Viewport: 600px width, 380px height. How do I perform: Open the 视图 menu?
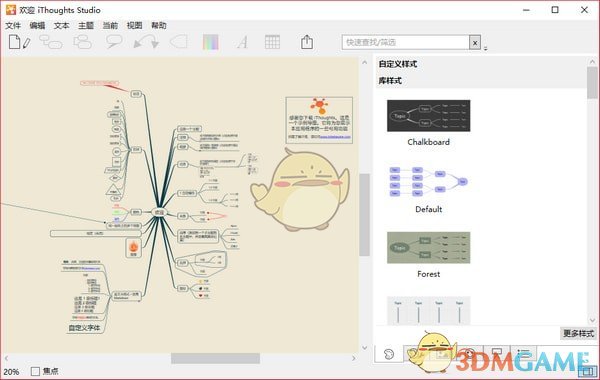point(134,25)
